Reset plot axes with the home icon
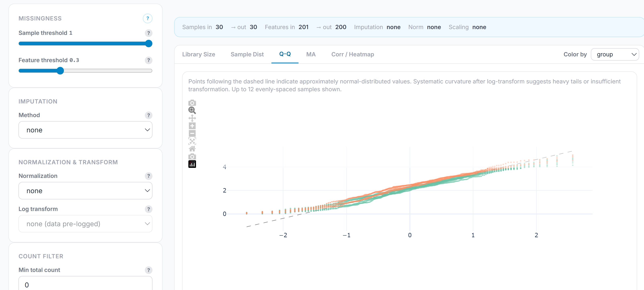Image resolution: width=644 pixels, height=290 pixels. tap(192, 148)
